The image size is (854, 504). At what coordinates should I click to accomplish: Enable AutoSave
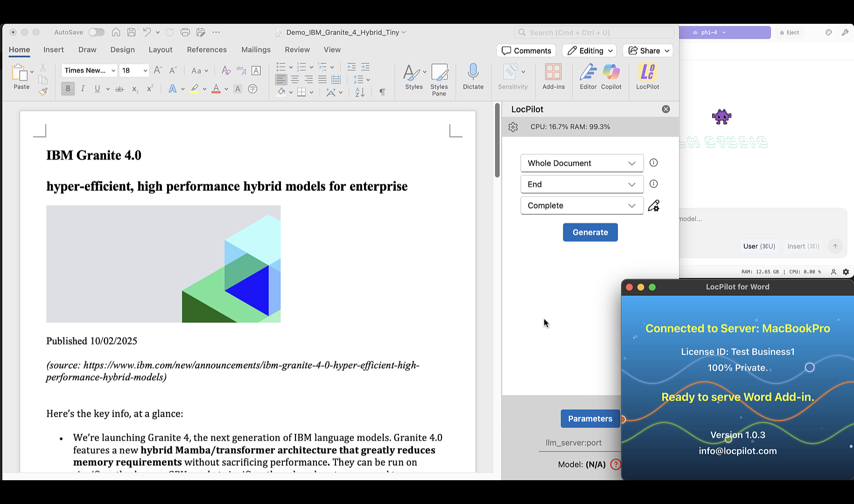(x=97, y=32)
